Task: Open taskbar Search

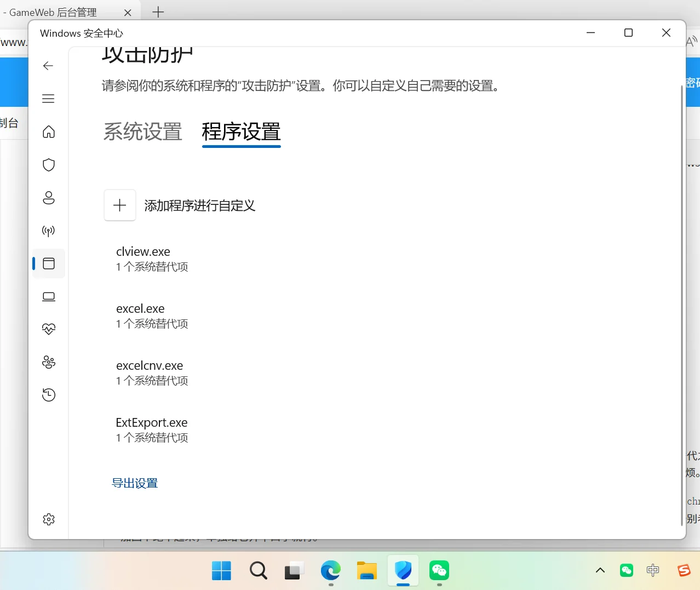Action: [x=258, y=571]
